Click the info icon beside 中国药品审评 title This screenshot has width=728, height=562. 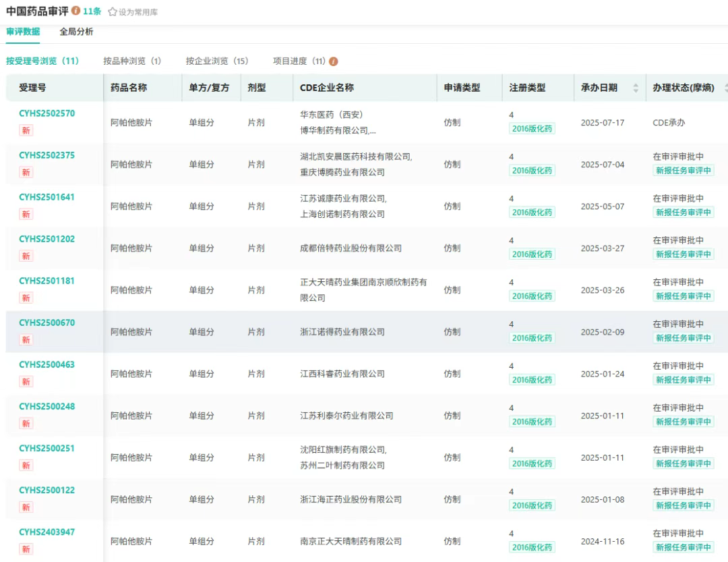[76, 11]
